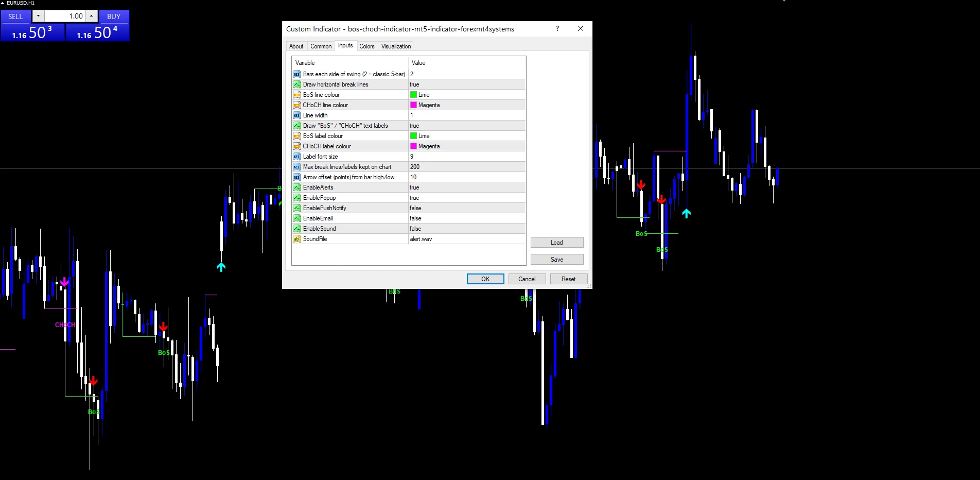Image resolution: width=980 pixels, height=480 pixels.
Task: Click the CHoCH line colour magenta swatch
Action: (413, 105)
